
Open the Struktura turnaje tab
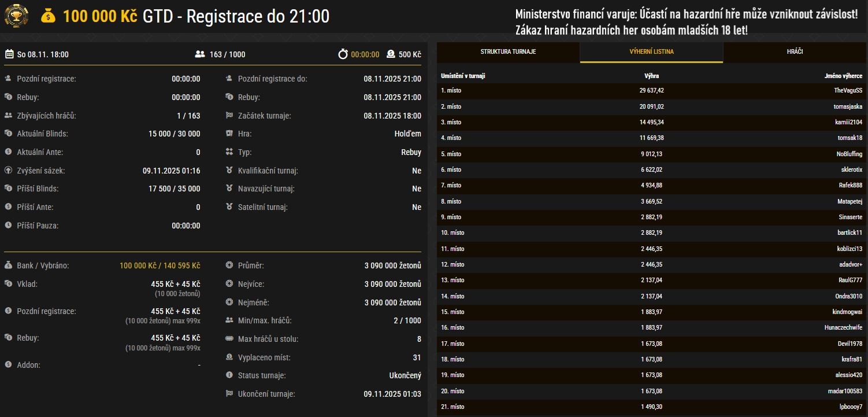509,52
